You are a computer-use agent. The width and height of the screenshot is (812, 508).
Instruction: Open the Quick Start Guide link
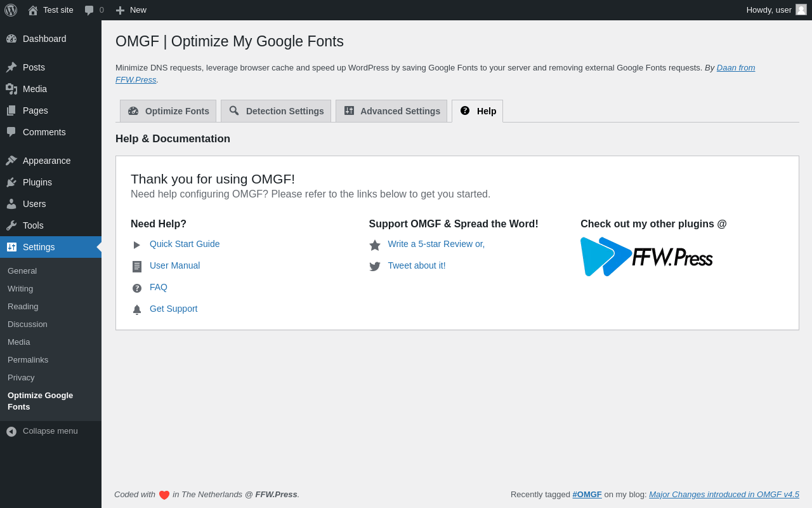pyautogui.click(x=185, y=244)
